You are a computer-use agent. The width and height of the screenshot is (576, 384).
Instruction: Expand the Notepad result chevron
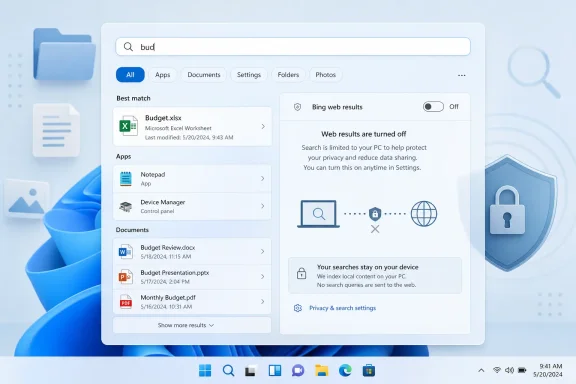263,179
